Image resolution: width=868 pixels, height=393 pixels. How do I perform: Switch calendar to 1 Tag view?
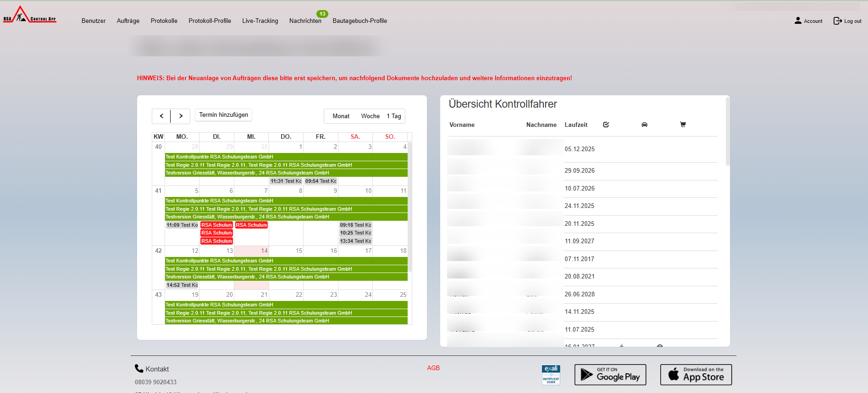click(394, 116)
